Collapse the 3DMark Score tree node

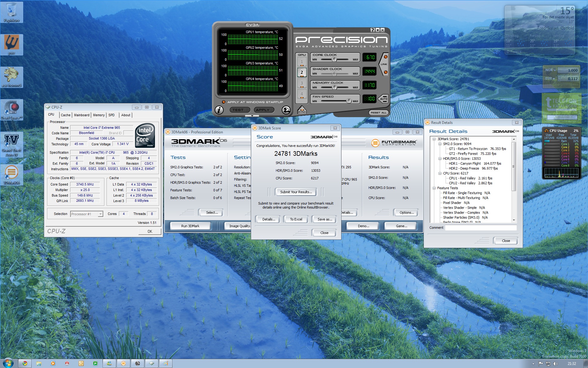click(x=434, y=139)
